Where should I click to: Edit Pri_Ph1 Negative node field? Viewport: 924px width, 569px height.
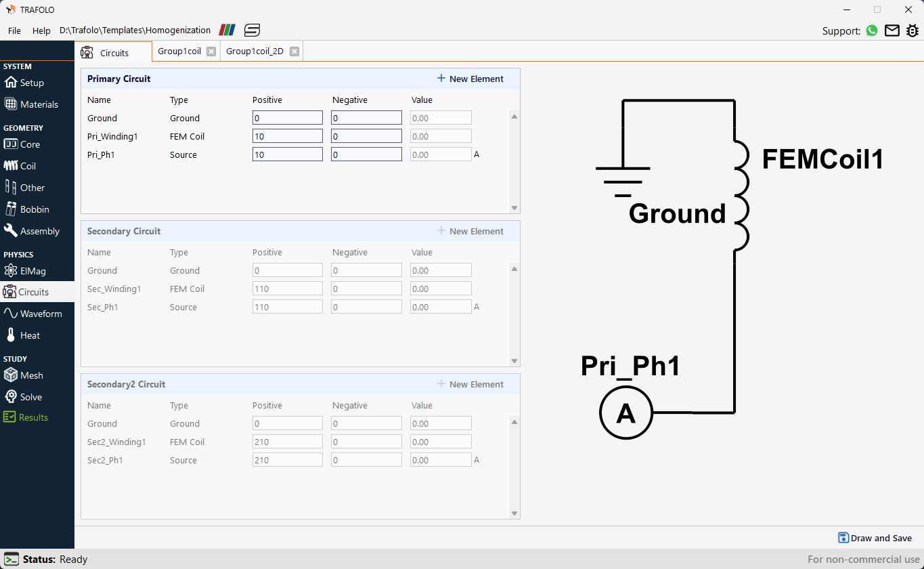[x=366, y=154]
